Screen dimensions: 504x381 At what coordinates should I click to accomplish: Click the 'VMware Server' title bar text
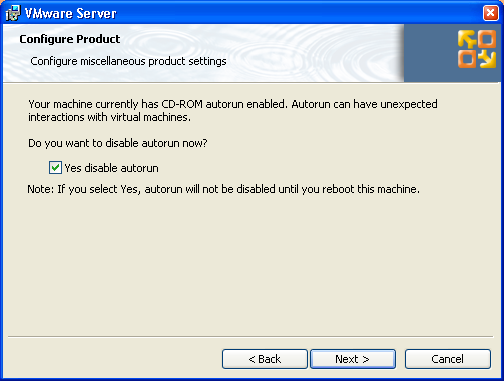pyautogui.click(x=70, y=13)
